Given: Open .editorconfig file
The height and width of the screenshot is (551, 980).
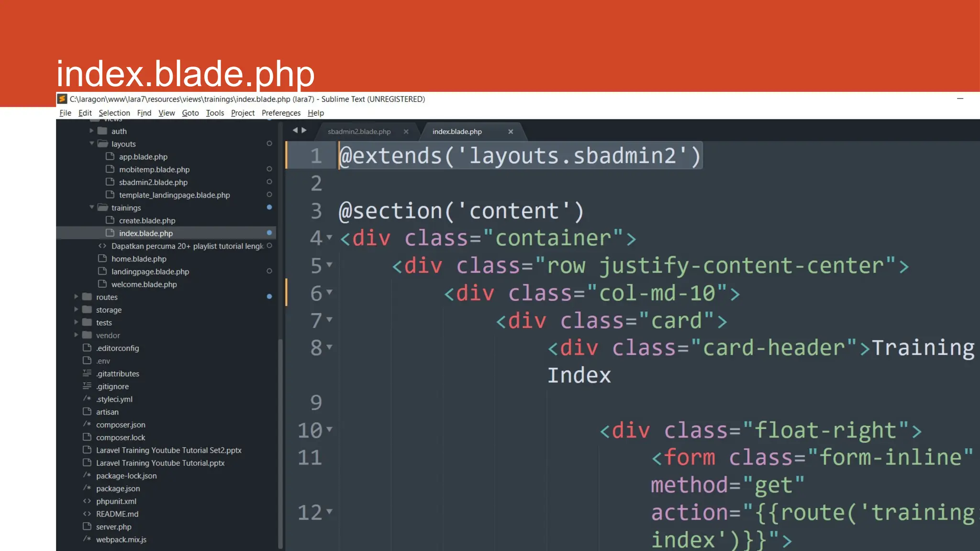Looking at the screenshot, I should pyautogui.click(x=117, y=348).
